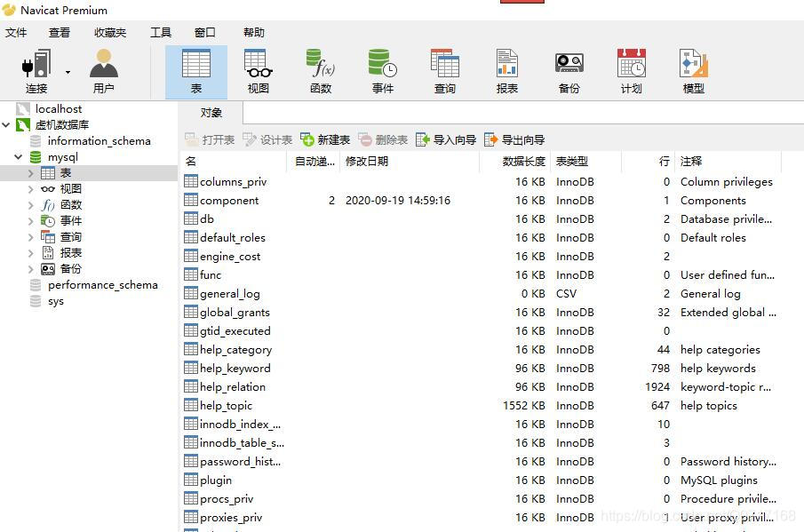
Task: Click the 函数 (Function) toolbar icon
Action: tap(321, 71)
